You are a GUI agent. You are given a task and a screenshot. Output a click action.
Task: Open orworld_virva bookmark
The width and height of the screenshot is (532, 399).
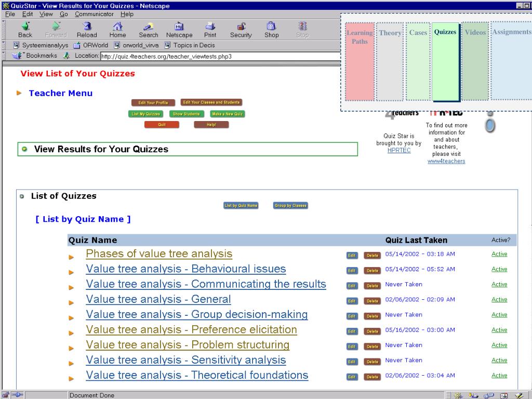(136, 45)
